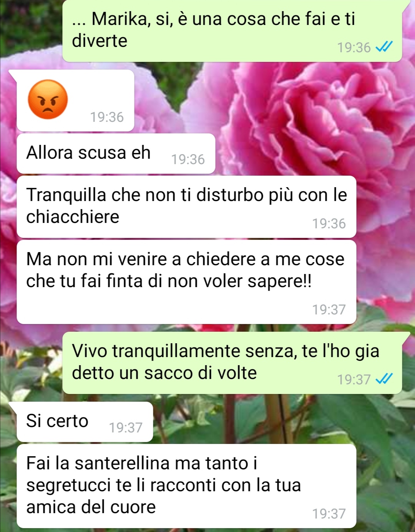Image resolution: width=415 pixels, height=532 pixels.
Task: Tap the 19:36 timestamp under angry emoji
Action: (107, 117)
